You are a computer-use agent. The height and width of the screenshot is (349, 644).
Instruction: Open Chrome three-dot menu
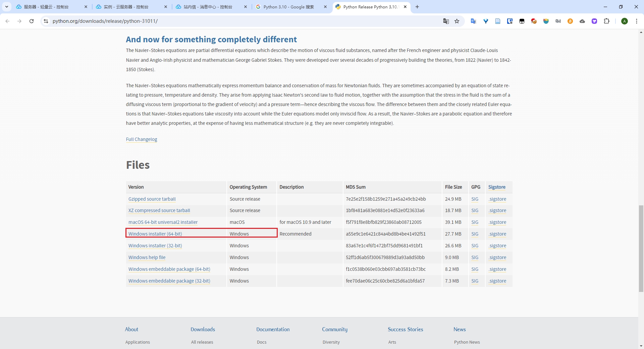click(x=636, y=21)
